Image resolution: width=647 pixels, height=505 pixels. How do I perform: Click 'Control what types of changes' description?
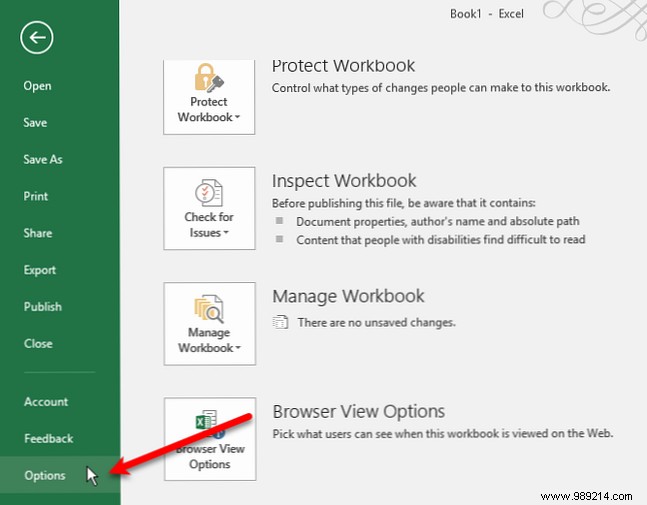click(441, 87)
